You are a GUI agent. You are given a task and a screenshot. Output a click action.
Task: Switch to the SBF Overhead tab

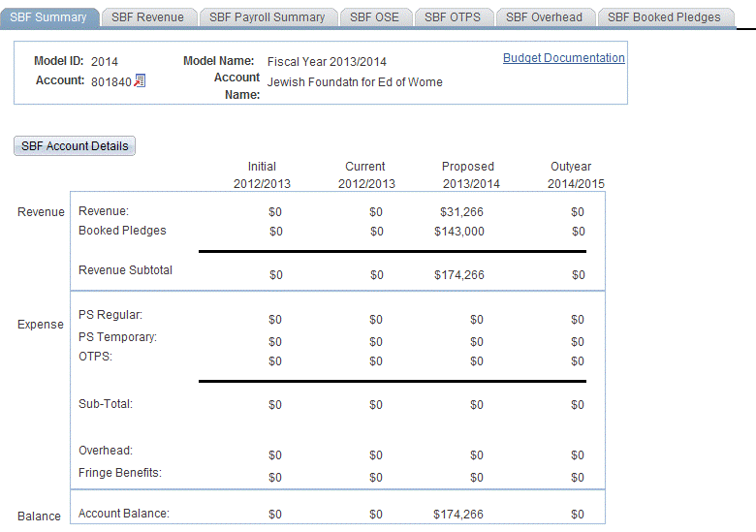click(544, 17)
